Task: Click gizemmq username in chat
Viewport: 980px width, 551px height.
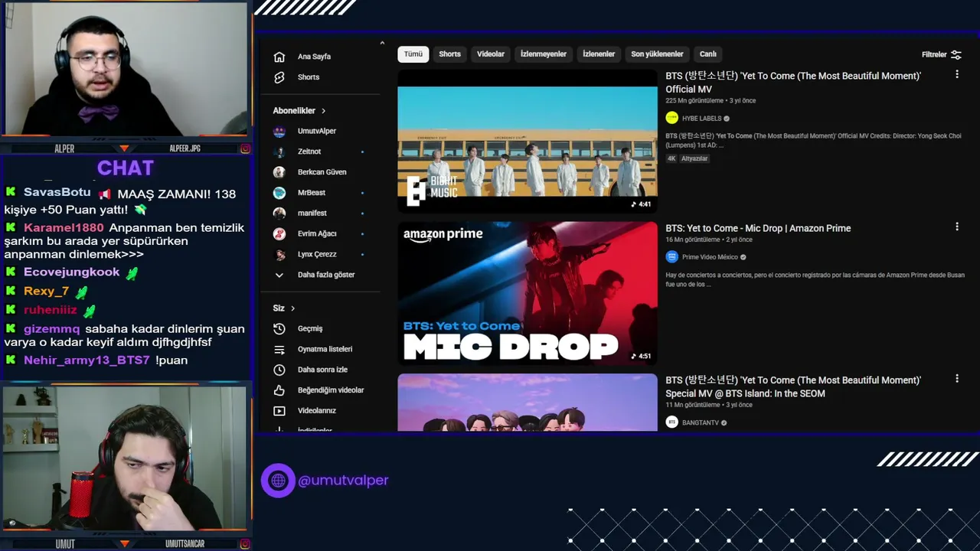Action: tap(52, 329)
